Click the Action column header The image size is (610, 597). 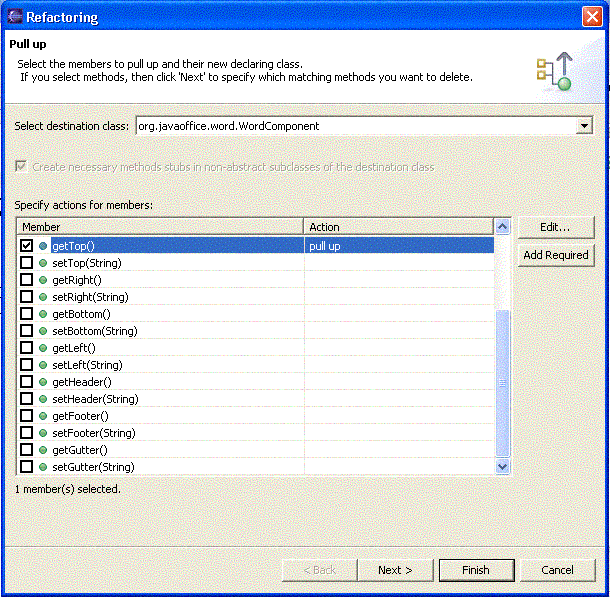coord(398,227)
